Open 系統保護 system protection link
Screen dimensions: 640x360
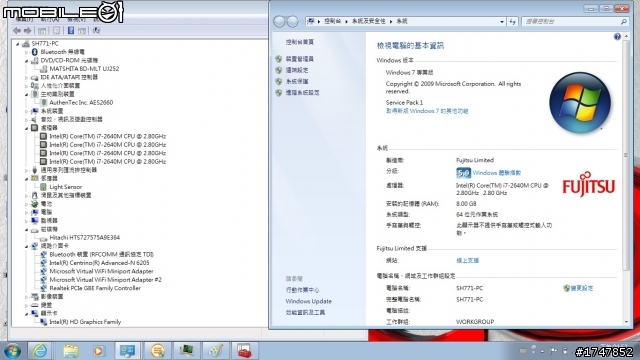pos(297,82)
